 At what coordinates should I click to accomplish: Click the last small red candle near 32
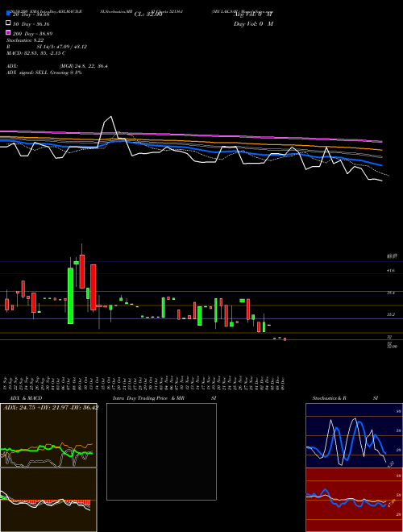[285, 339]
